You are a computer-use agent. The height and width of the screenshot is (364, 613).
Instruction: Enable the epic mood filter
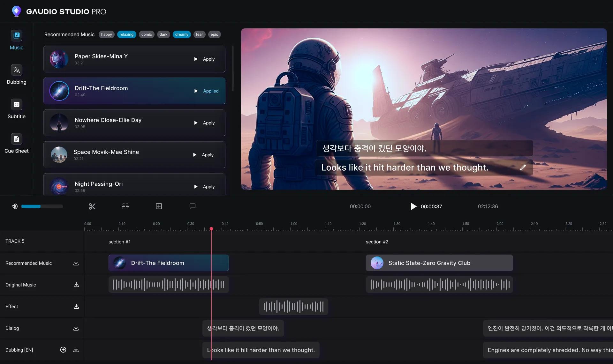pyautogui.click(x=214, y=34)
